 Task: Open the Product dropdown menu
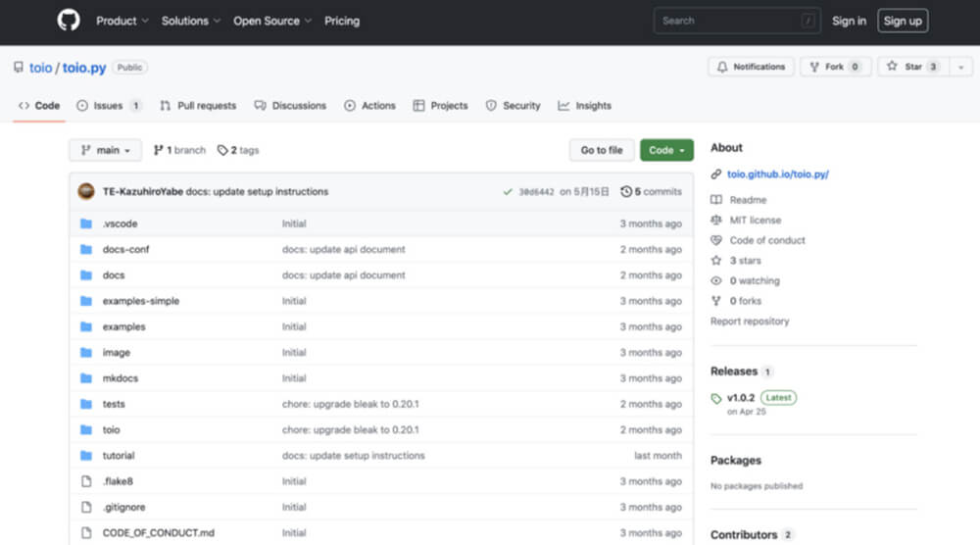coord(122,21)
